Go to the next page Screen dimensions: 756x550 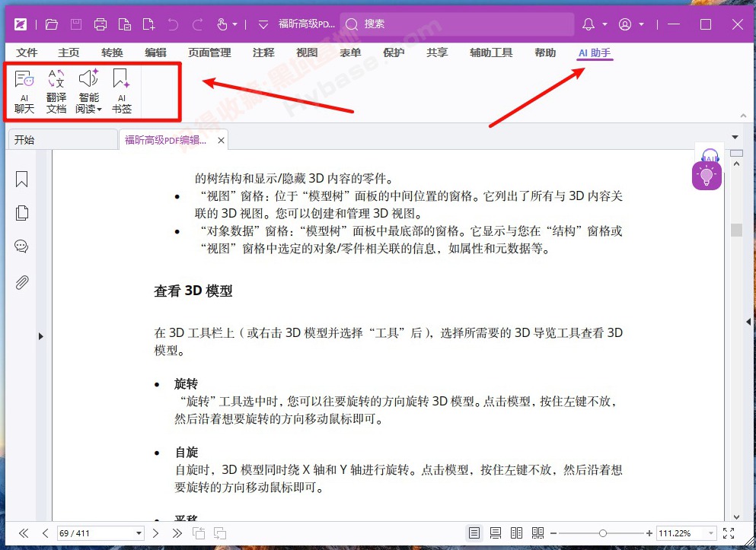click(x=155, y=533)
